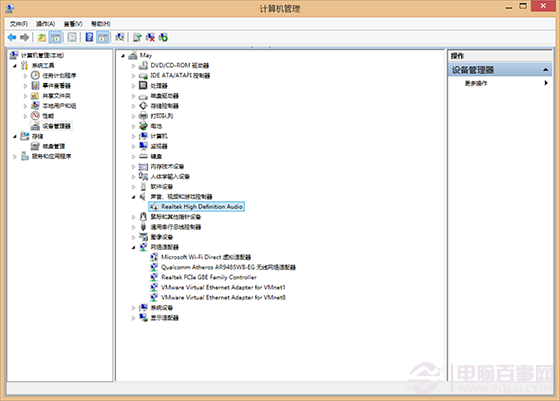Expand the DVD/CD-ROM 驱动器 node
This screenshot has height=401, width=560.
point(133,66)
